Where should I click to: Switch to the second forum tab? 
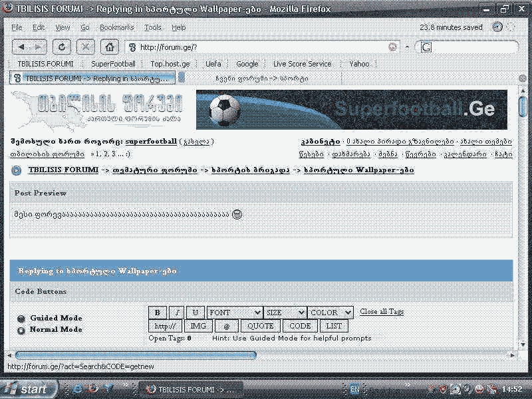[262, 78]
